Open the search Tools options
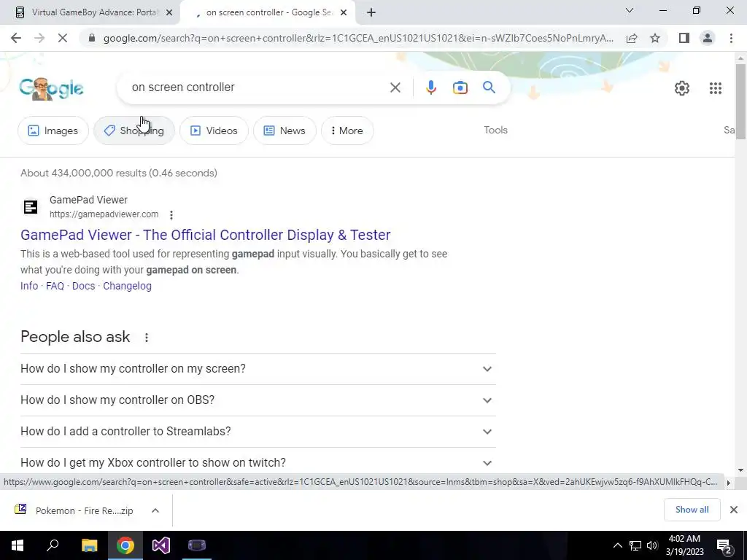This screenshot has width=747, height=560. point(495,130)
